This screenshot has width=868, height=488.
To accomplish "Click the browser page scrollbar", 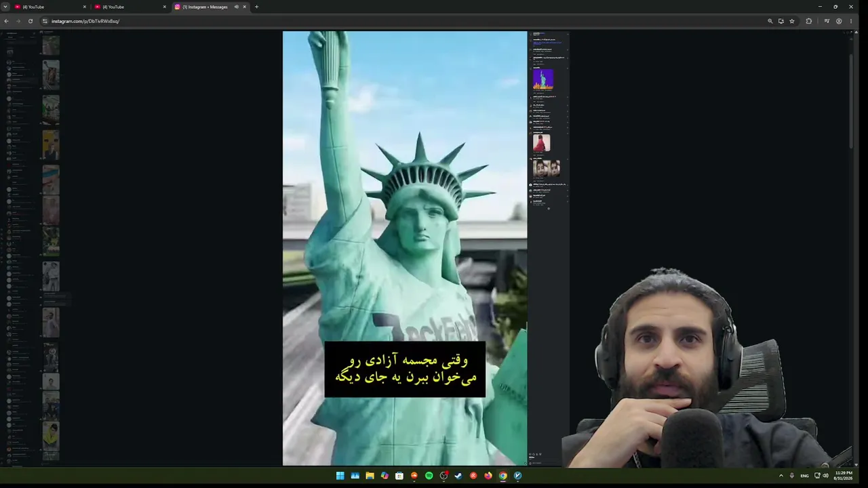I will [851, 102].
